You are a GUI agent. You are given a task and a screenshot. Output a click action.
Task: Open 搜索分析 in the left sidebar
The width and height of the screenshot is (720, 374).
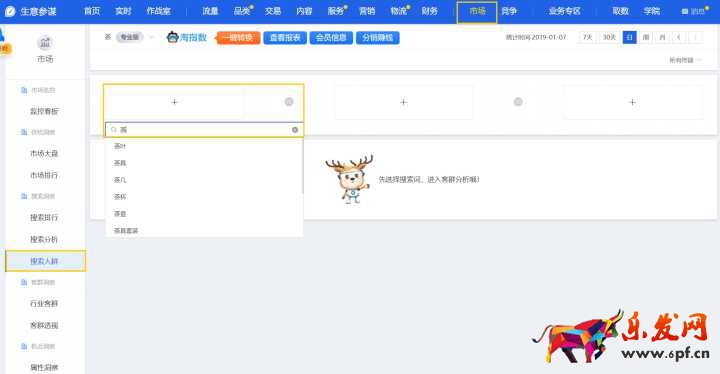pos(44,239)
